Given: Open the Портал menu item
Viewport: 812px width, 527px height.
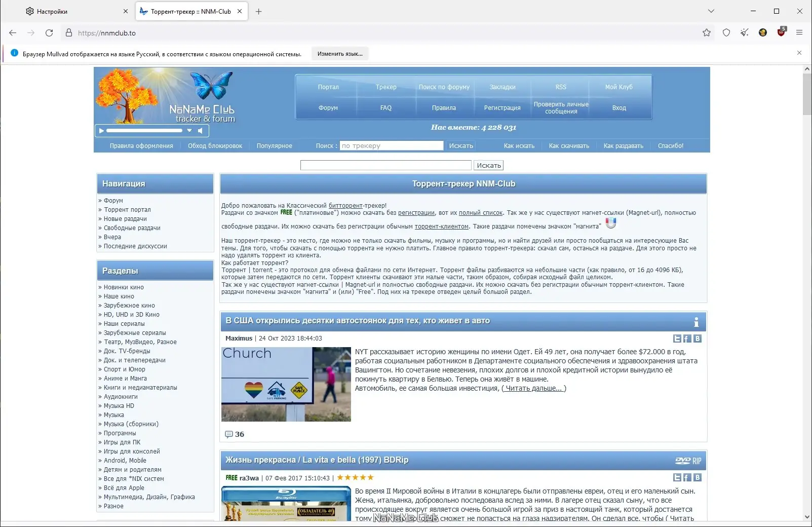Looking at the screenshot, I should tap(328, 87).
